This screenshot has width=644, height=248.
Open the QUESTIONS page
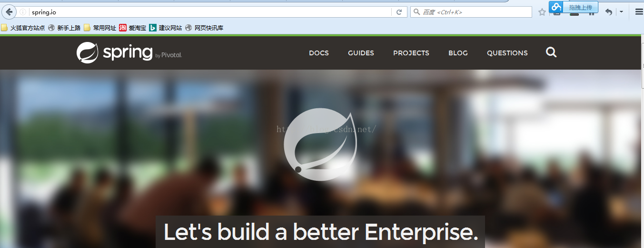507,53
